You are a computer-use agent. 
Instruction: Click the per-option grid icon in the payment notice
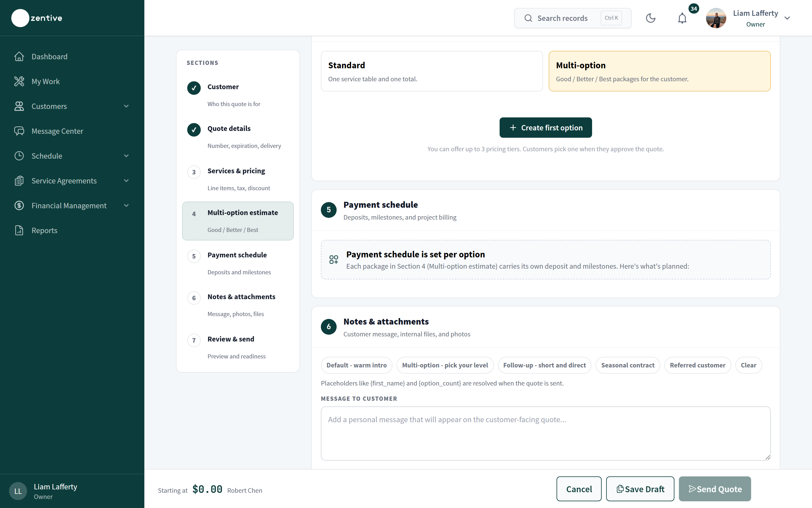(334, 259)
